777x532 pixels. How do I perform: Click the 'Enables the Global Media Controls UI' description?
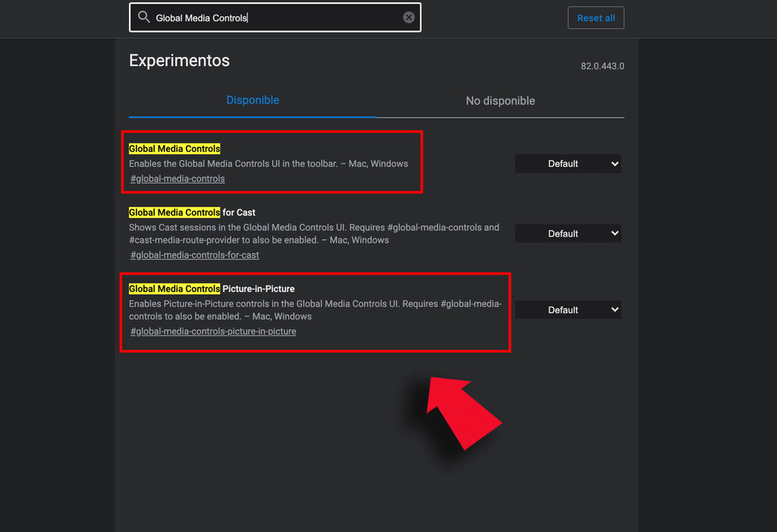[x=268, y=164]
